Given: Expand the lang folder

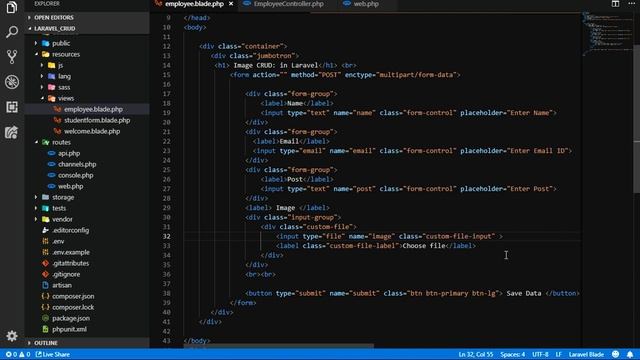Looking at the screenshot, I should click(64, 76).
